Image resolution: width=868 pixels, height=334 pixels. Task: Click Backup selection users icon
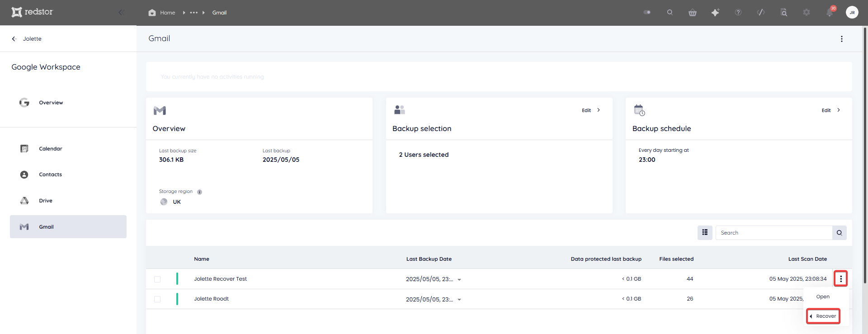[x=400, y=110]
